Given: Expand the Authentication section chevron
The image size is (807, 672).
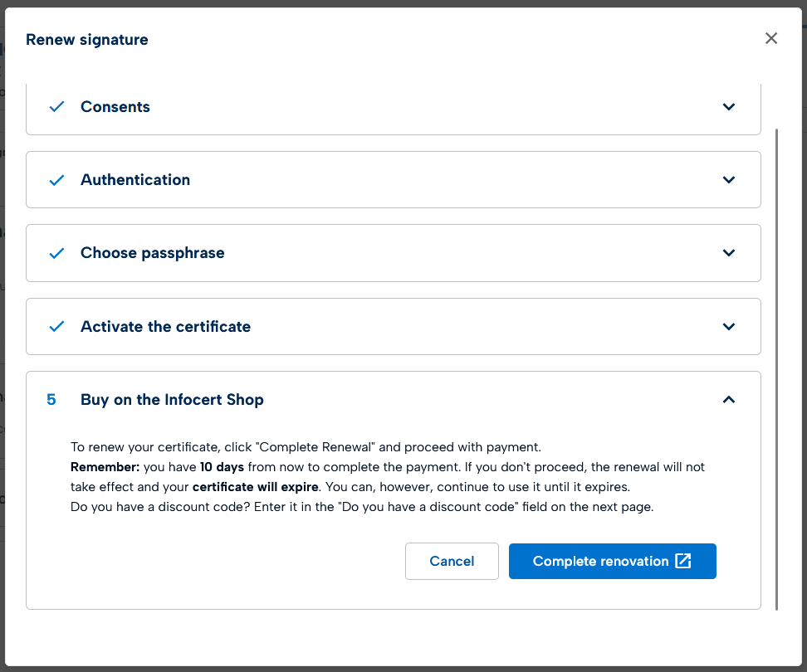Looking at the screenshot, I should click(x=729, y=180).
